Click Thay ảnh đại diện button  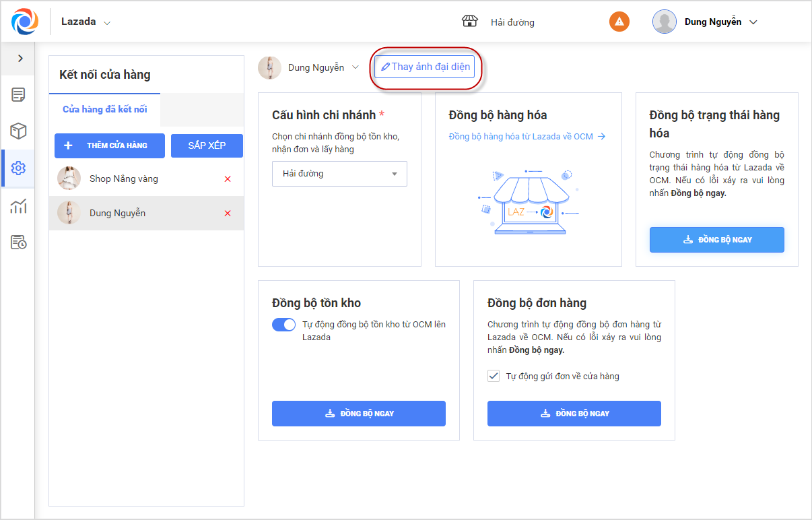click(x=425, y=67)
